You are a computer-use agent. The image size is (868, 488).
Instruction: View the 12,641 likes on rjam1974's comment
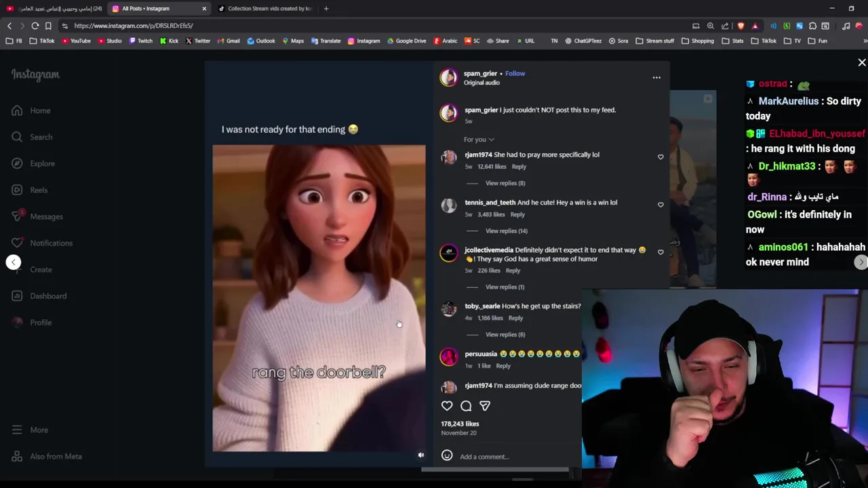pos(492,167)
